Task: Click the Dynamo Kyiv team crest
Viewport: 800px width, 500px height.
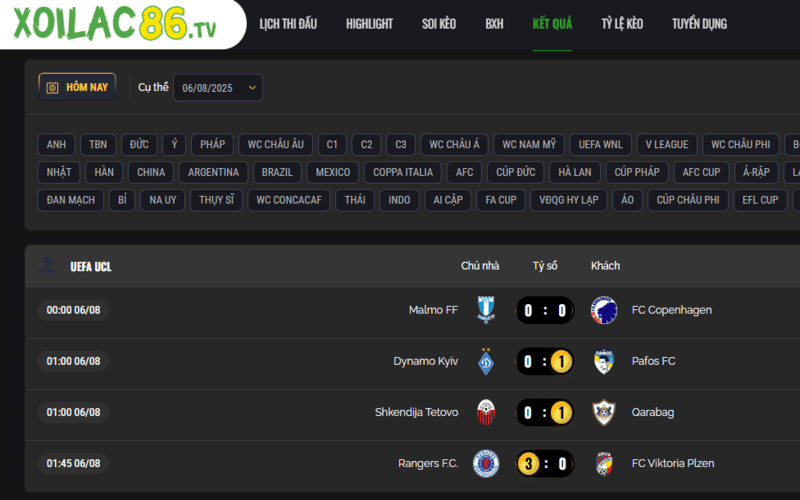Action: (486, 361)
